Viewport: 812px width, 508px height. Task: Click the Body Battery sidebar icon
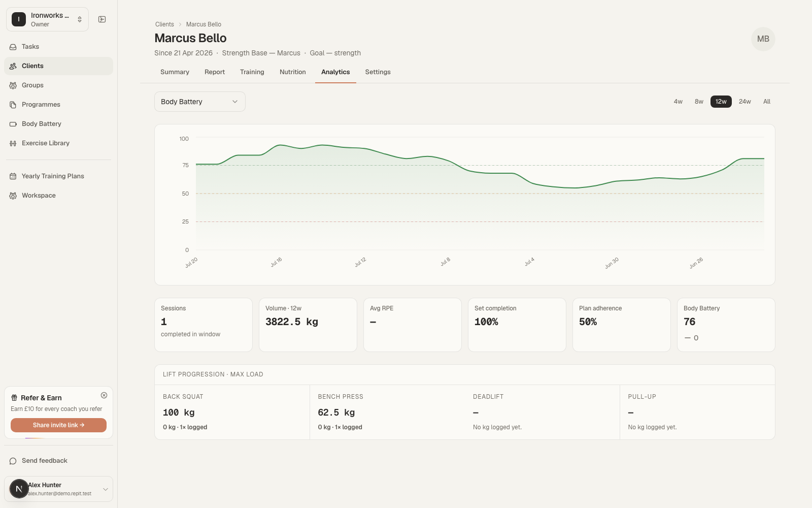tap(13, 124)
